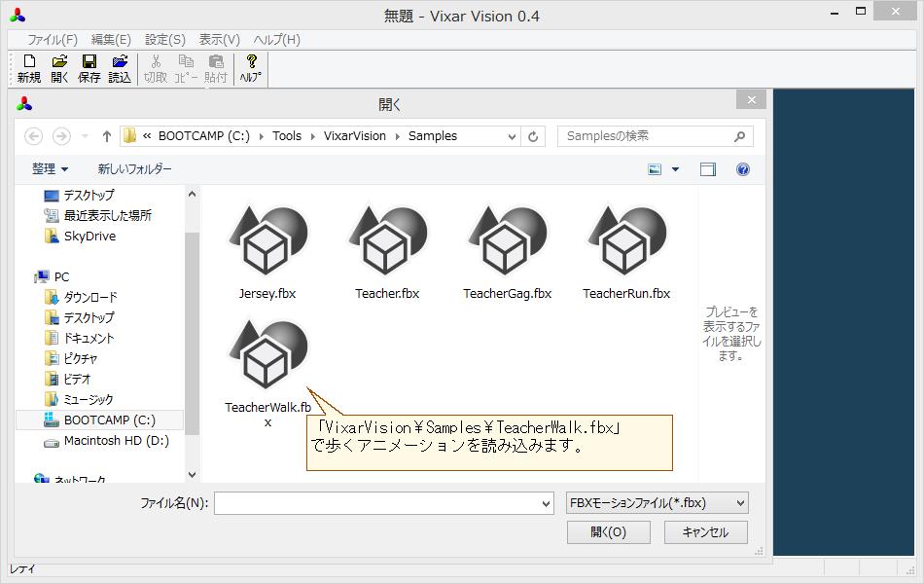Click the 読込 (Load) toolbar icon
Screen dimensions: 924x584
pos(120,67)
